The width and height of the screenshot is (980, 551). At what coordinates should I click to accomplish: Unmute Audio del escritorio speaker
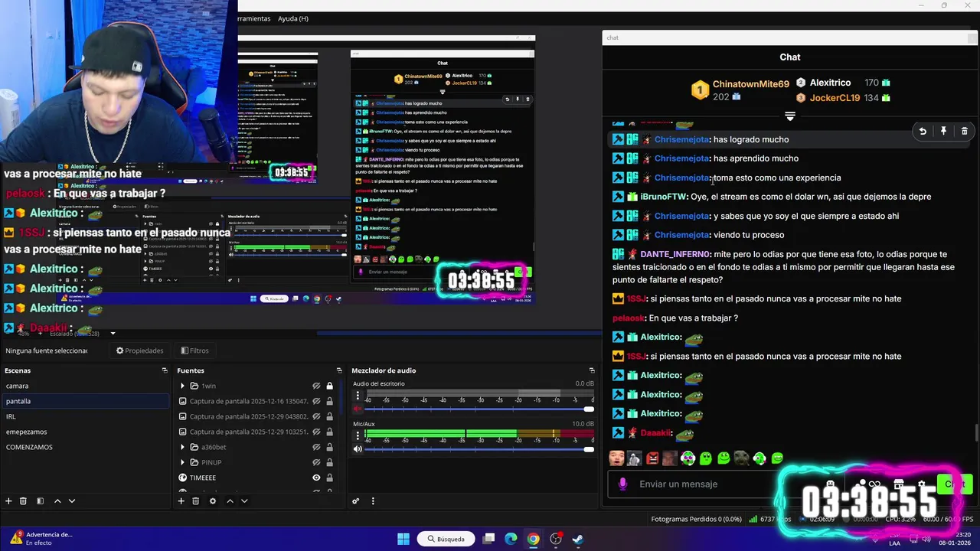click(357, 409)
